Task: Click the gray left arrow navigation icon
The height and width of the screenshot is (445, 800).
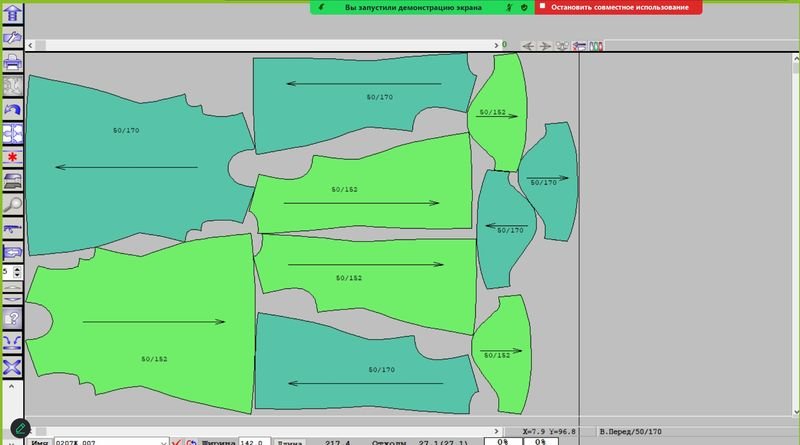Action: [528, 46]
